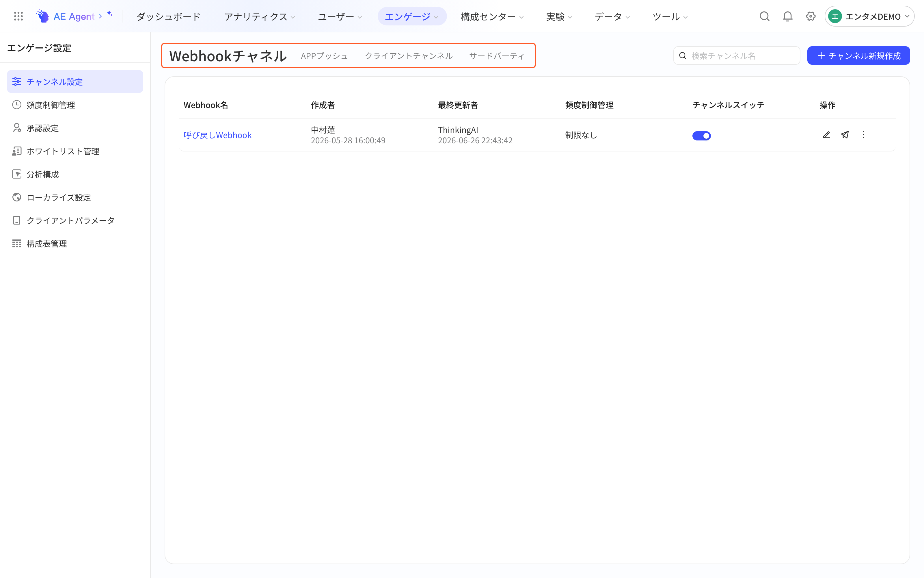Click the creator name 中村蓮

tap(323, 129)
